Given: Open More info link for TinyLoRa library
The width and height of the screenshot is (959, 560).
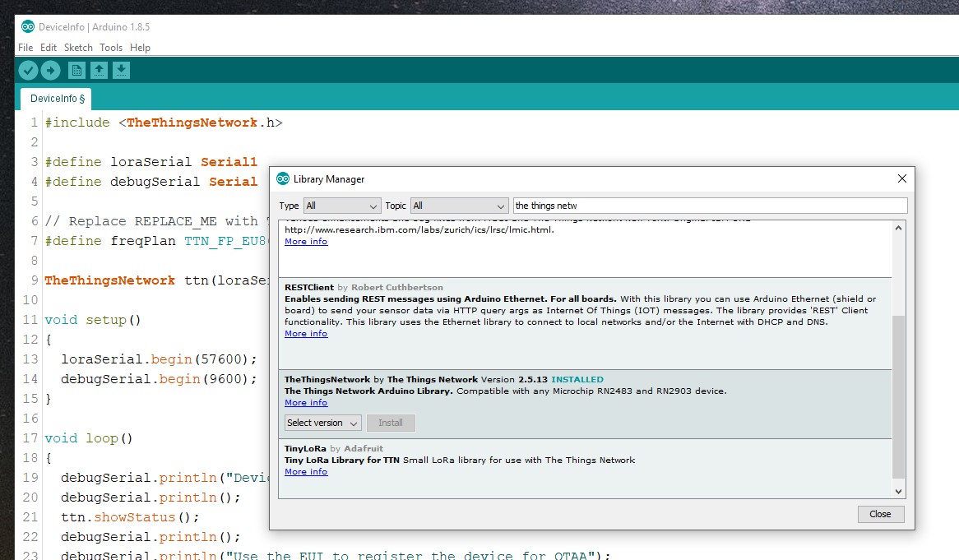Looking at the screenshot, I should pyautogui.click(x=306, y=471).
